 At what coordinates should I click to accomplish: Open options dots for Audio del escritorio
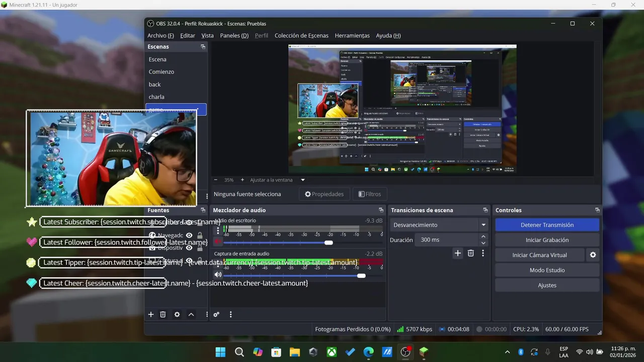point(218,230)
